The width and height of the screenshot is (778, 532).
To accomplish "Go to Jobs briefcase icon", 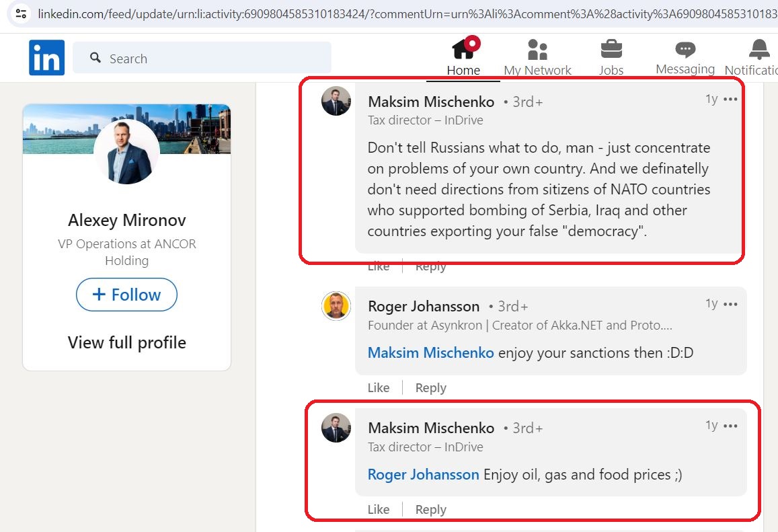I will tap(611, 49).
